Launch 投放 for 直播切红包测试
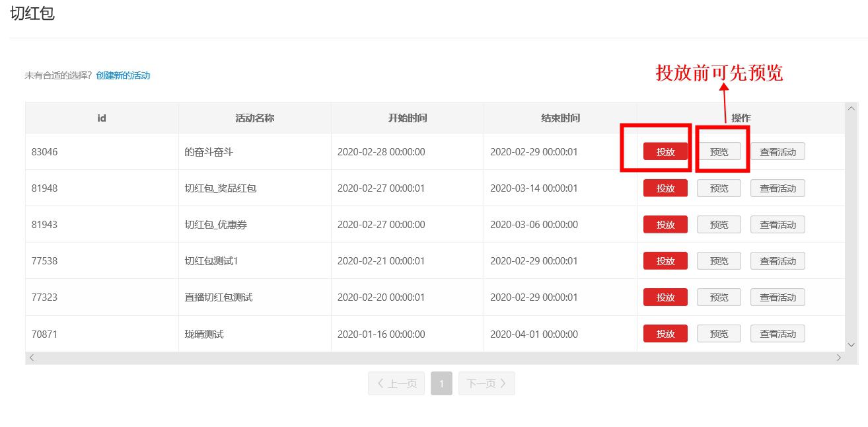This screenshot has width=868, height=427. (665, 297)
